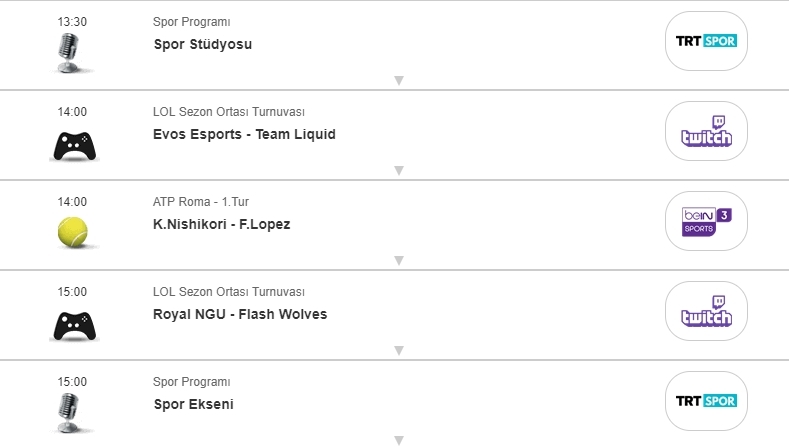Open TRT Spor channel logo for Spor Stüdyosu

pyautogui.click(x=706, y=41)
